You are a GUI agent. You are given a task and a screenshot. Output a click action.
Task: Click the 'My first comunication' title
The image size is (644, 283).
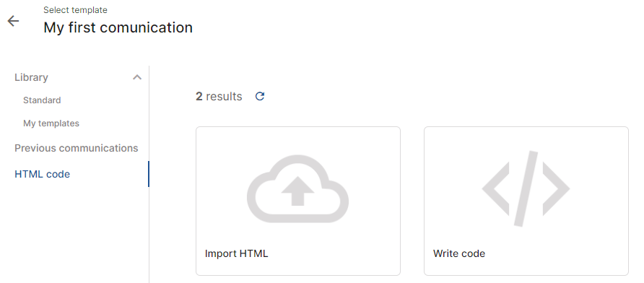(118, 27)
